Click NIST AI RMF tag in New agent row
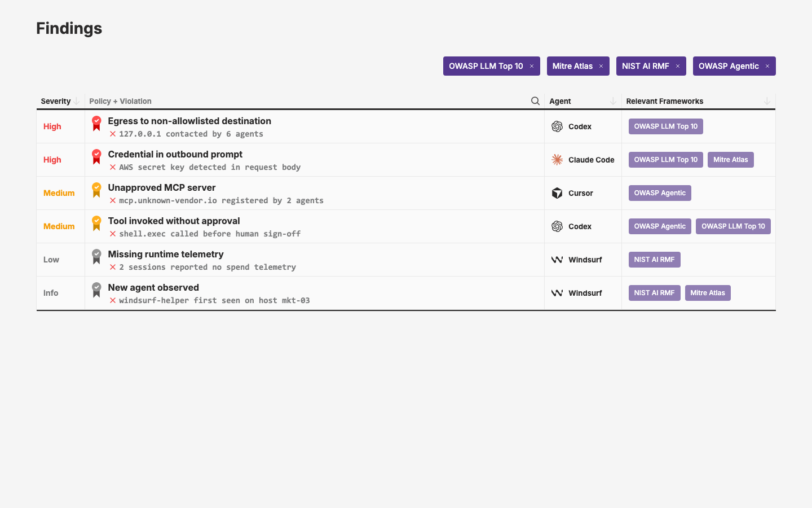This screenshot has width=812, height=508. tap(655, 293)
